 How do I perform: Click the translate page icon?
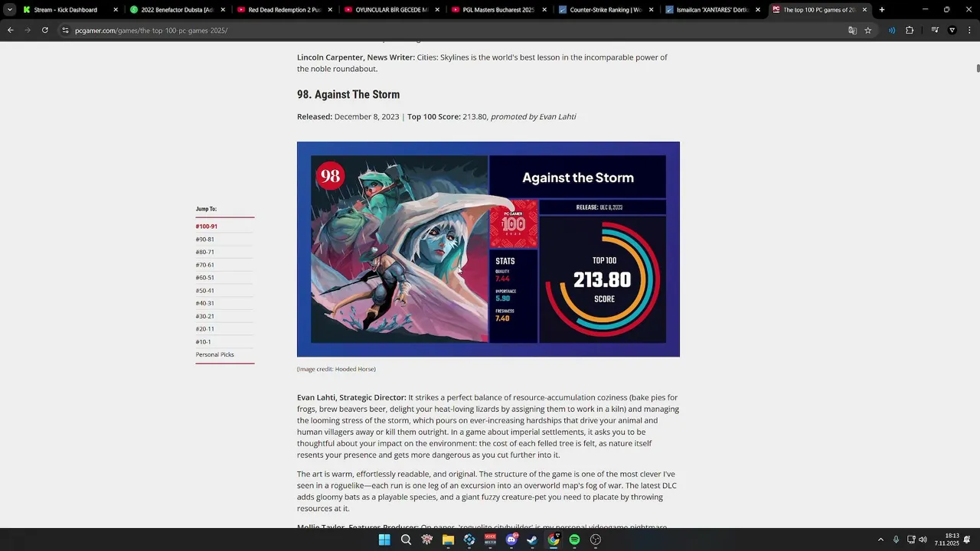point(852,30)
